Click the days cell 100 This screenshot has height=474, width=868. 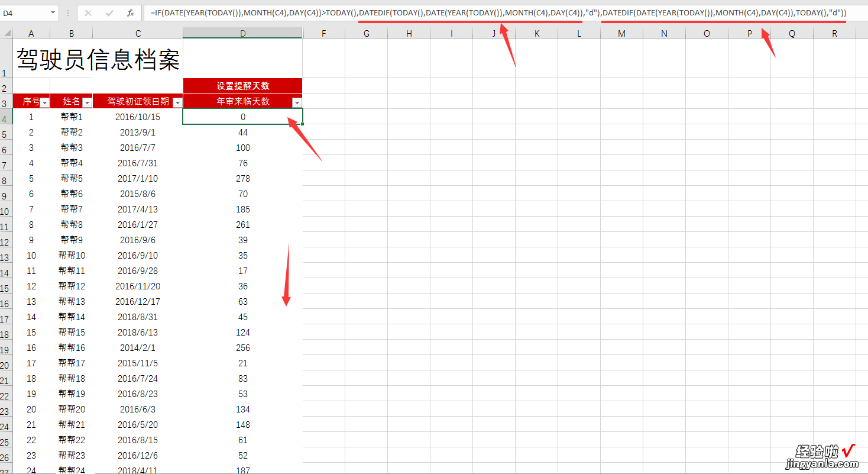click(x=243, y=148)
